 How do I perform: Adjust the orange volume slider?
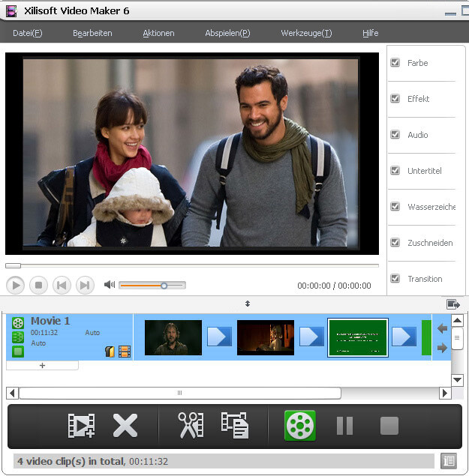pyautogui.click(x=152, y=286)
